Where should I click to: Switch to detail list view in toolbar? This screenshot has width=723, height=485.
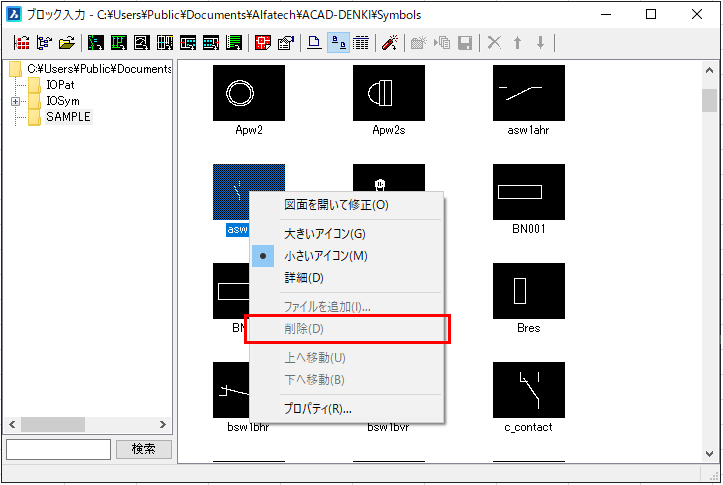pyautogui.click(x=361, y=43)
